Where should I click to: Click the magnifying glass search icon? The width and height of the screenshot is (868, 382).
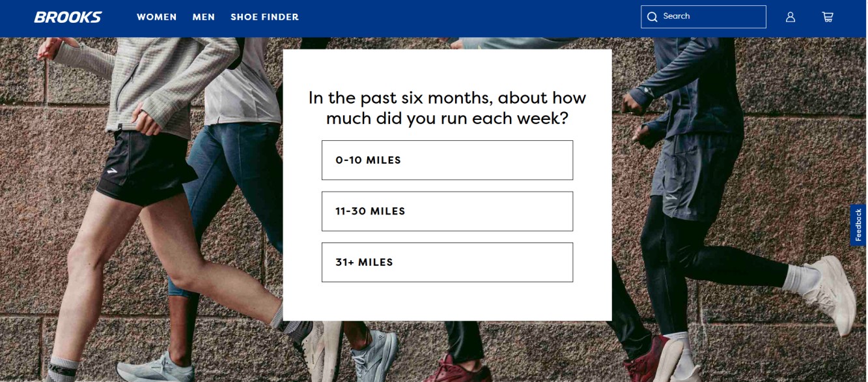pos(652,17)
